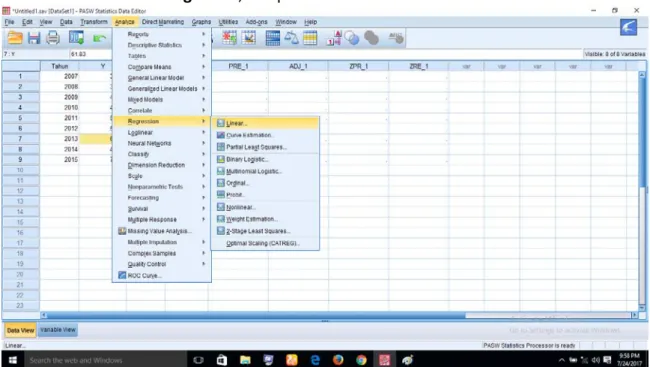Choose Probit... from Regression submenu
The height and width of the screenshot is (367, 650).
tap(265, 195)
